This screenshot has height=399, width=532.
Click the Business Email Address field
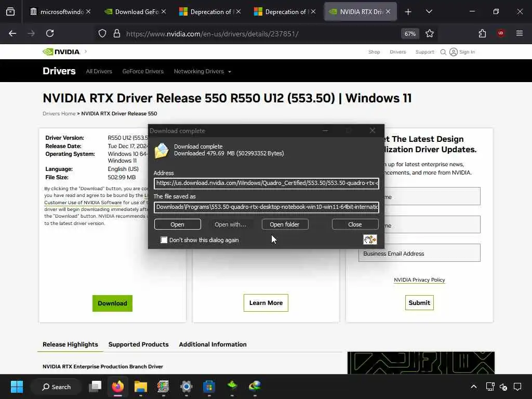coord(419,253)
